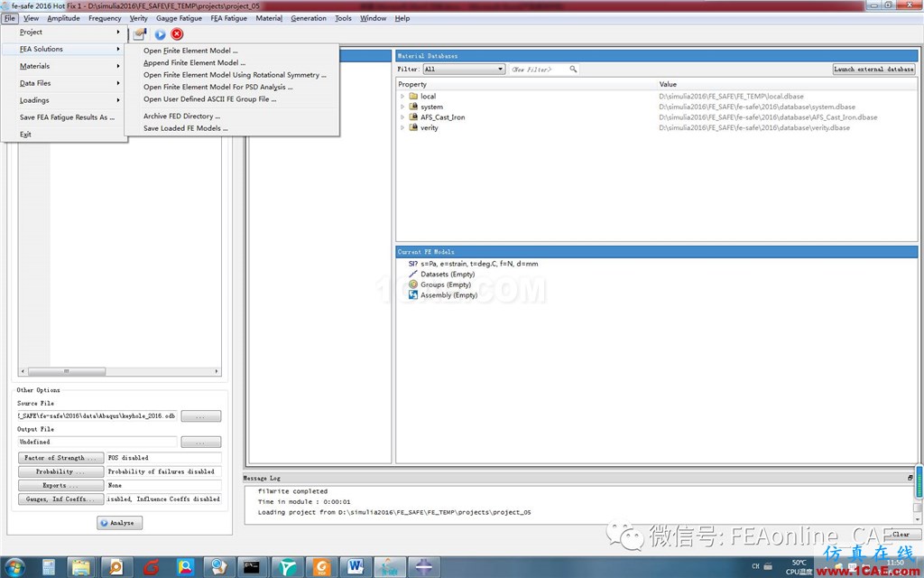Click the New Filter search field

coord(538,69)
